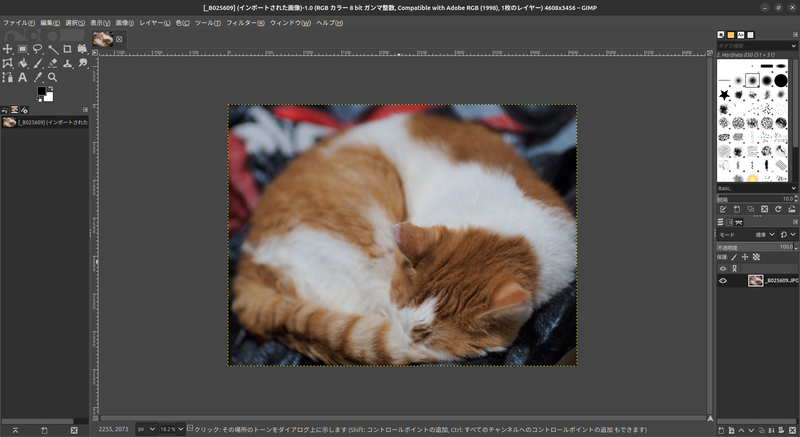Select the Text tool
The width and height of the screenshot is (800, 437).
pyautogui.click(x=22, y=78)
